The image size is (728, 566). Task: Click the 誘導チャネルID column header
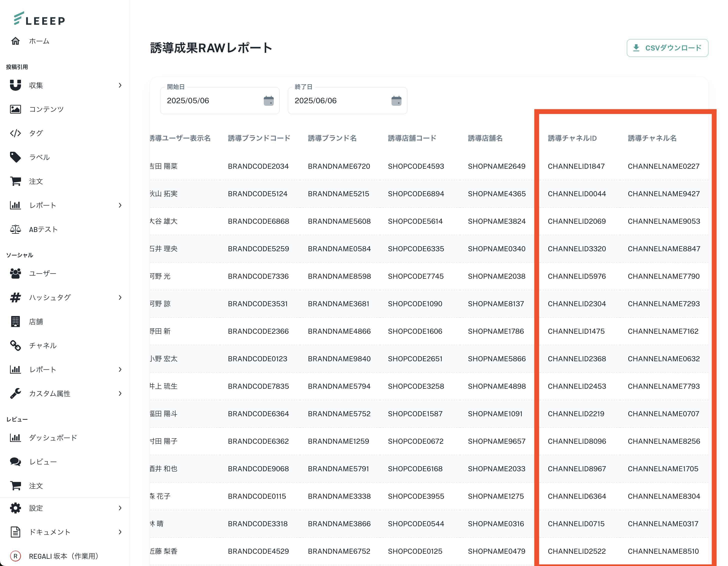[572, 138]
